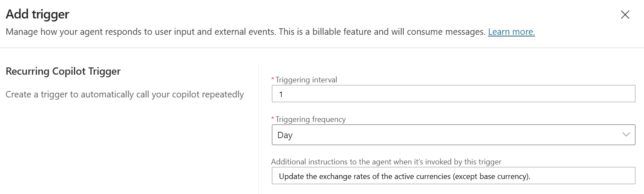Click the "Additional instructions to the agent" label

(x=386, y=162)
